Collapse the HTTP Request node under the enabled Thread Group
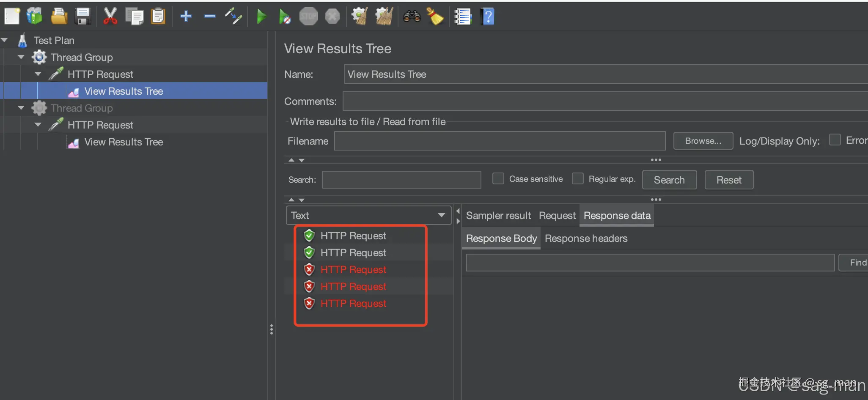This screenshot has height=400, width=868. 38,74
